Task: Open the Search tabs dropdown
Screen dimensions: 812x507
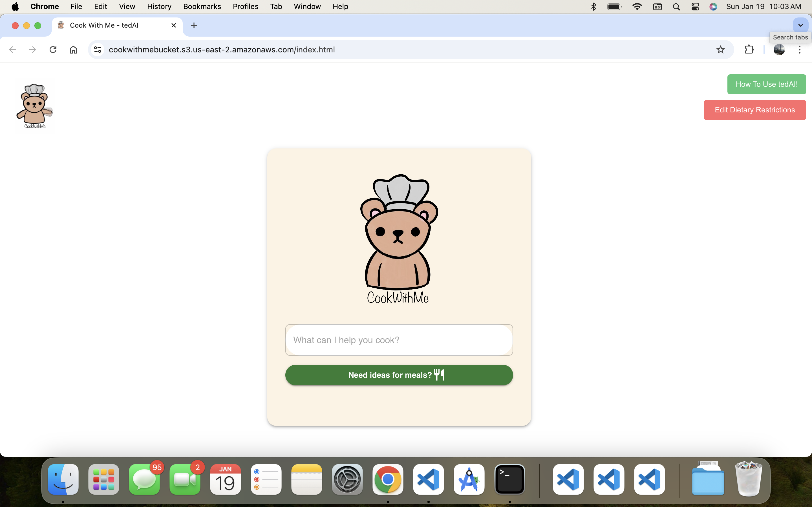Action: click(800, 25)
